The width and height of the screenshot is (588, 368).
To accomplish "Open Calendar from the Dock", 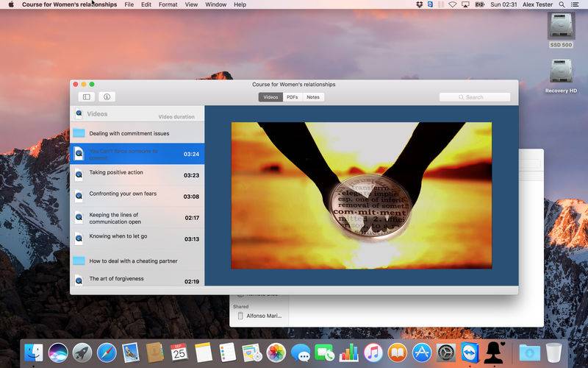I will point(179,353).
